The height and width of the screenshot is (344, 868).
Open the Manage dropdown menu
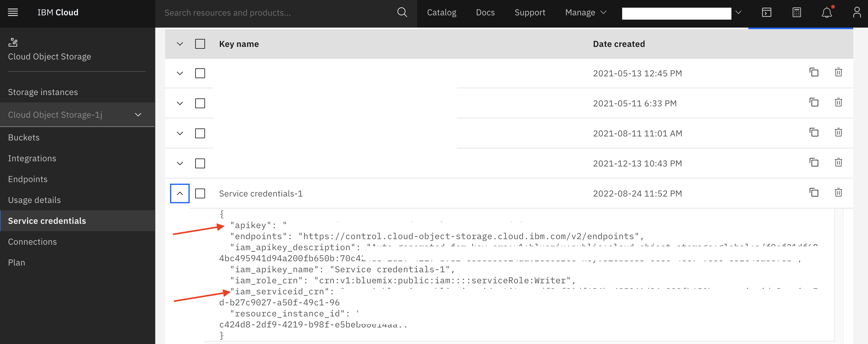point(586,13)
